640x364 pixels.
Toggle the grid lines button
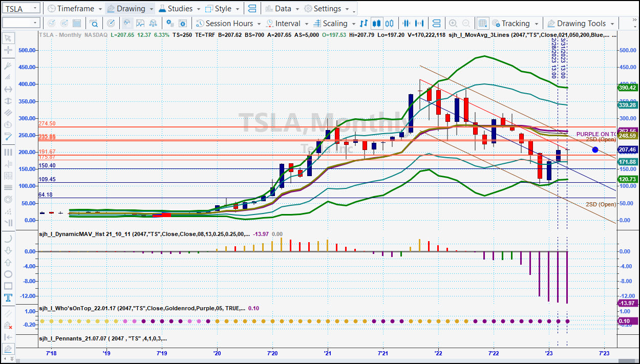pos(482,23)
